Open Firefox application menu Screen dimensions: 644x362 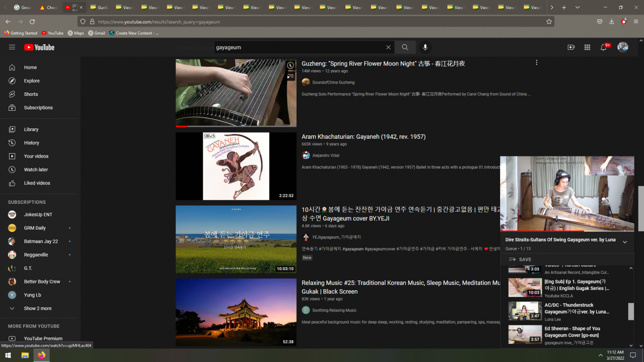point(636,22)
